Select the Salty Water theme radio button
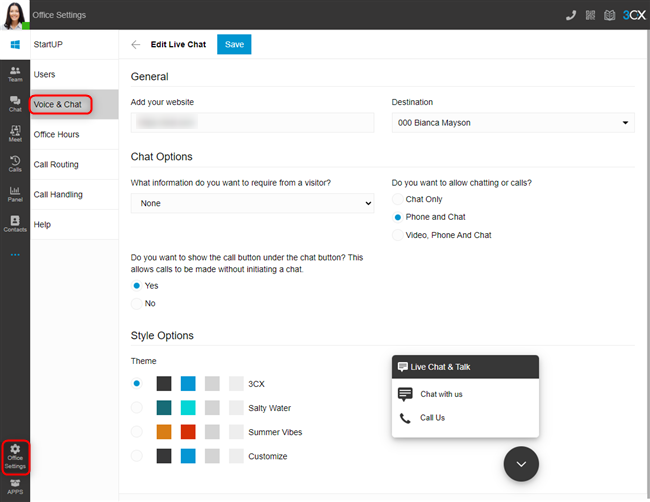650x502 pixels. [x=137, y=408]
